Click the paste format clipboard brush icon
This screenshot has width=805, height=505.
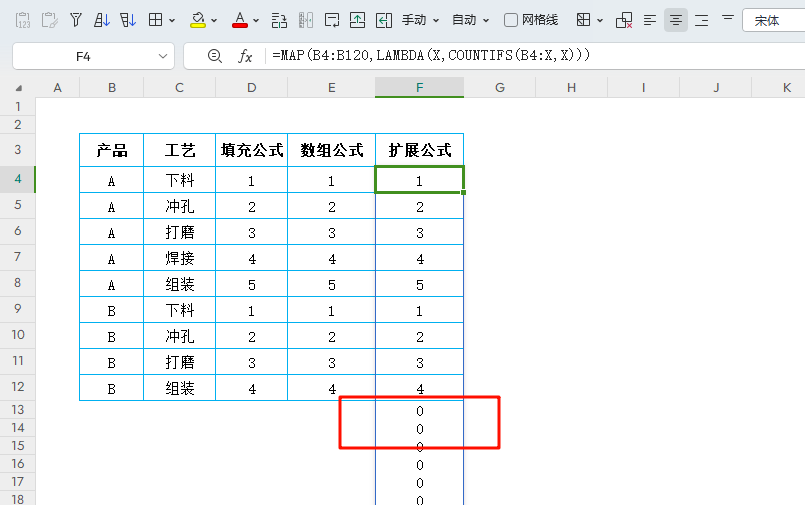(x=49, y=20)
